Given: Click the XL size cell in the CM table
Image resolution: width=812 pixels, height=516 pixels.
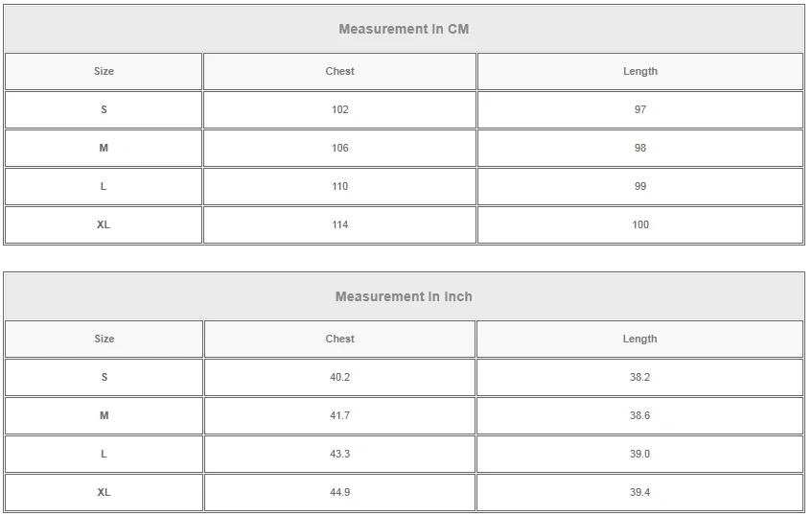Looking at the screenshot, I should click(x=104, y=224).
